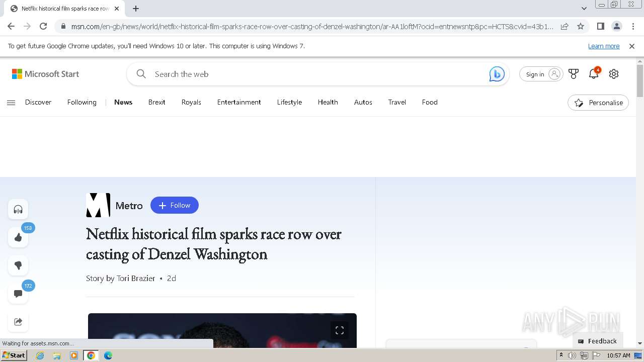Follow the Metro publisher

[175, 205]
